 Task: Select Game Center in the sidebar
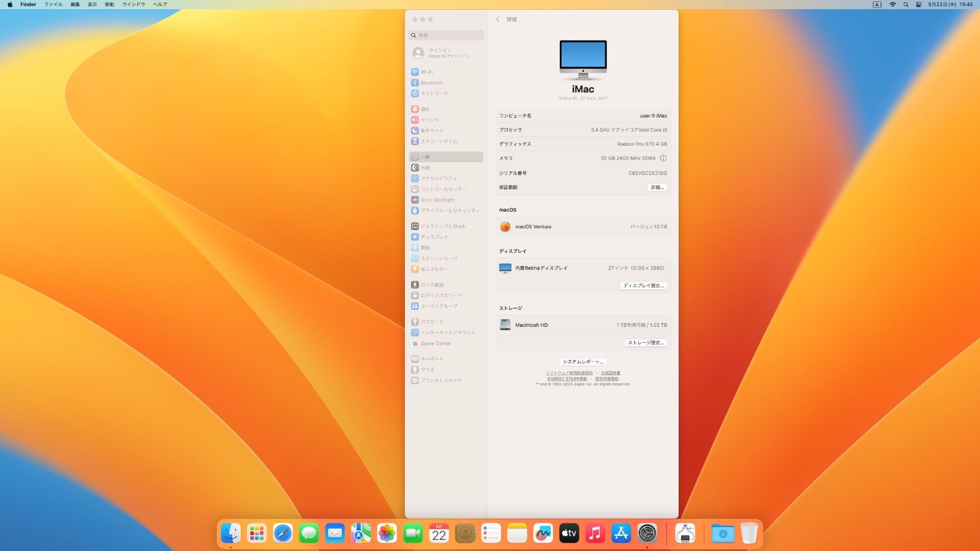pos(446,343)
